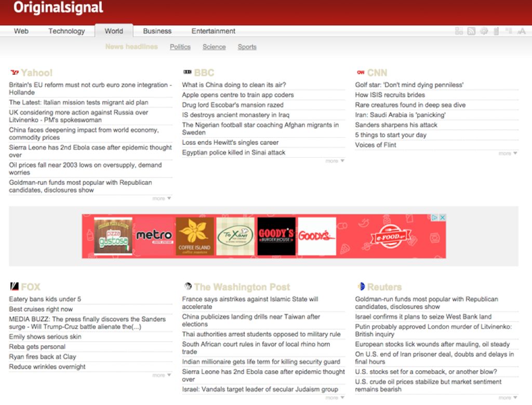Image resolution: width=532 pixels, height=405 pixels.
Task: Open 'Apple opens centre to train app coders'
Action: [238, 95]
